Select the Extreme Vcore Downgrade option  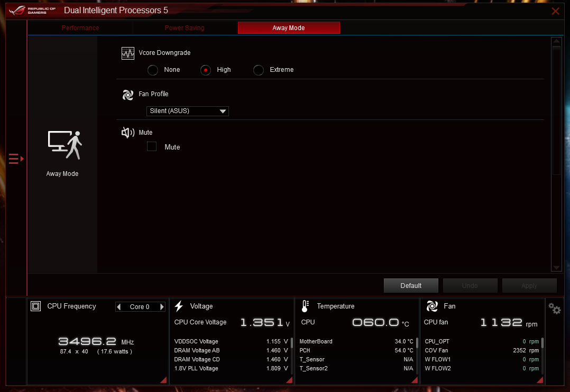(259, 70)
